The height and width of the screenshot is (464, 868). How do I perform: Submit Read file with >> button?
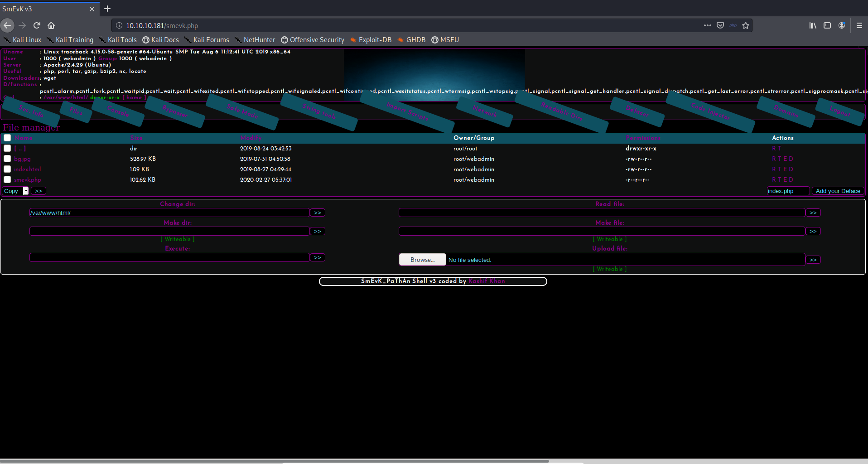(x=813, y=213)
